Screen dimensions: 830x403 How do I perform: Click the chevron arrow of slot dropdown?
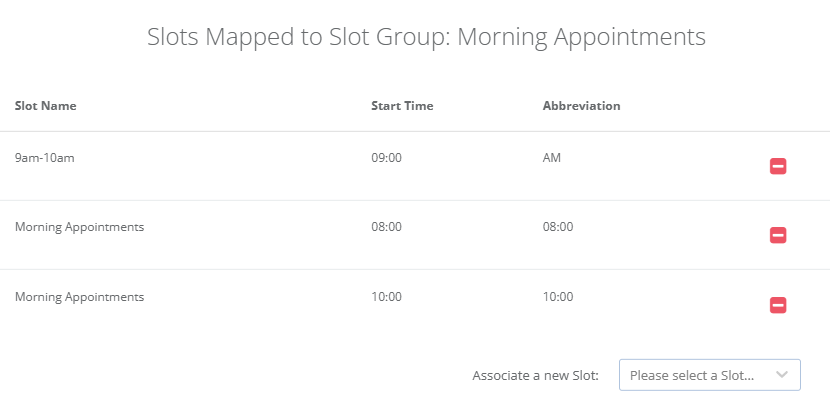pos(782,375)
